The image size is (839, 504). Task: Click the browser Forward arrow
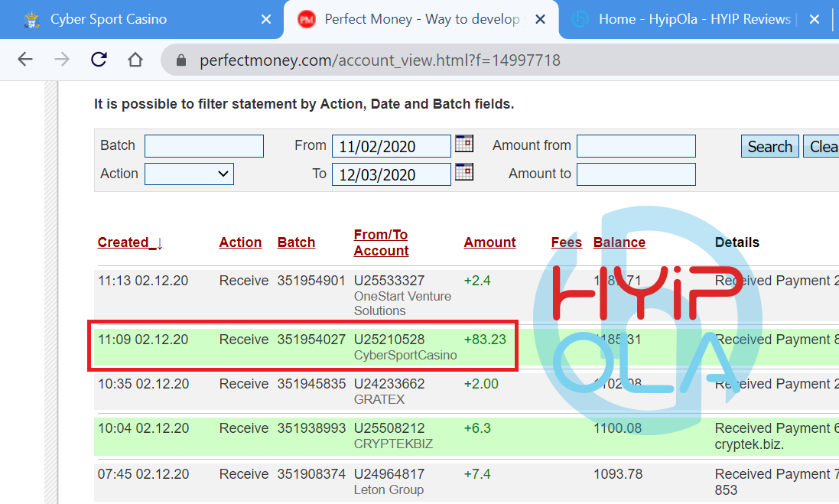(x=62, y=60)
